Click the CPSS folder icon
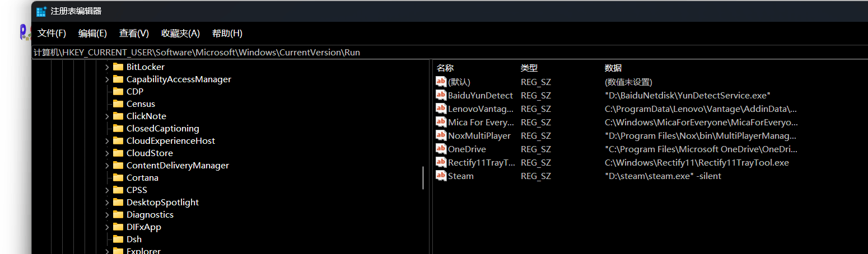 point(118,190)
